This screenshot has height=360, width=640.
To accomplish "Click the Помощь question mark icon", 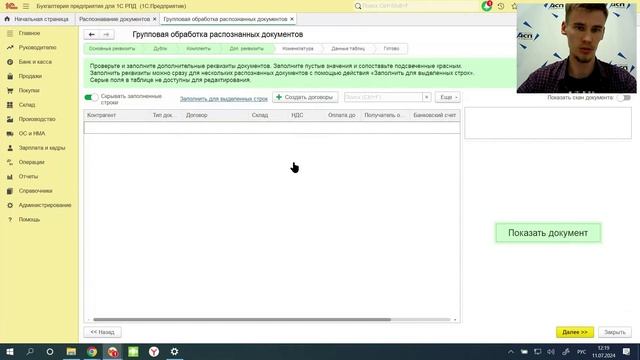I will pyautogui.click(x=10, y=219).
